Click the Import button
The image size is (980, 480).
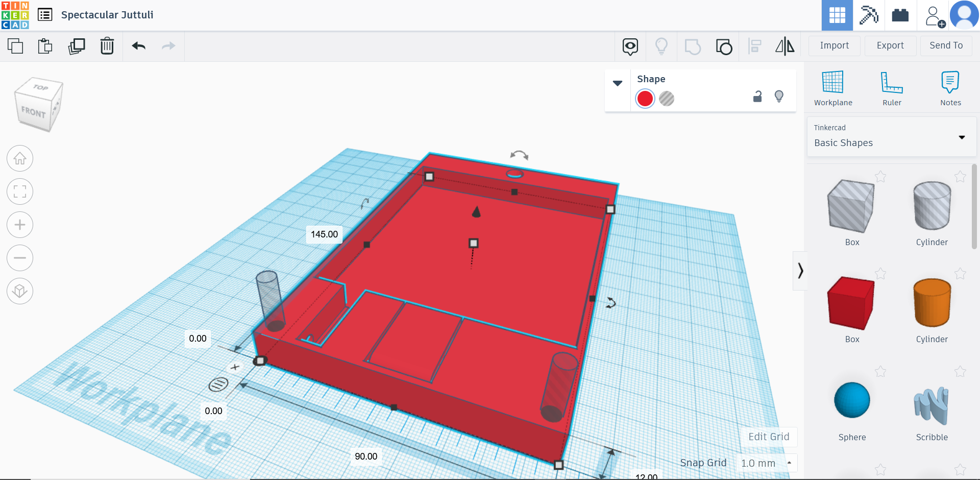pyautogui.click(x=835, y=46)
